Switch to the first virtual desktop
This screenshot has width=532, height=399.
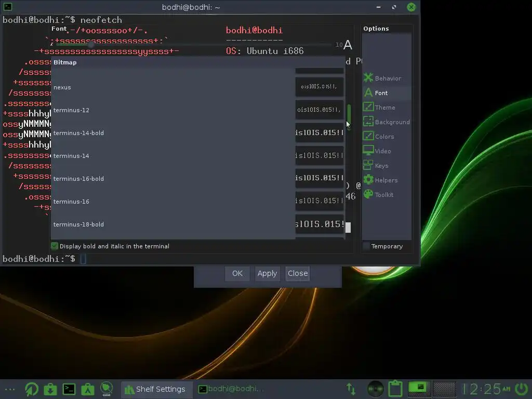tap(419, 389)
